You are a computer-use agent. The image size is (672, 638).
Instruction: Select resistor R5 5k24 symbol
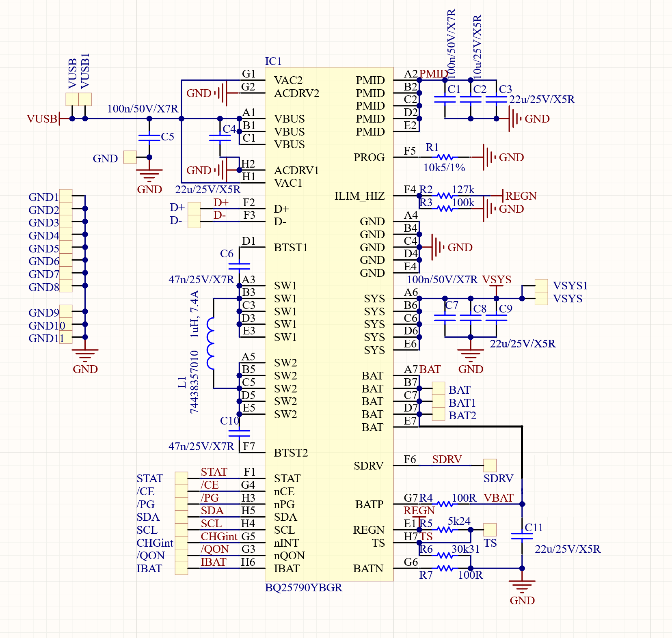pyautogui.click(x=445, y=530)
